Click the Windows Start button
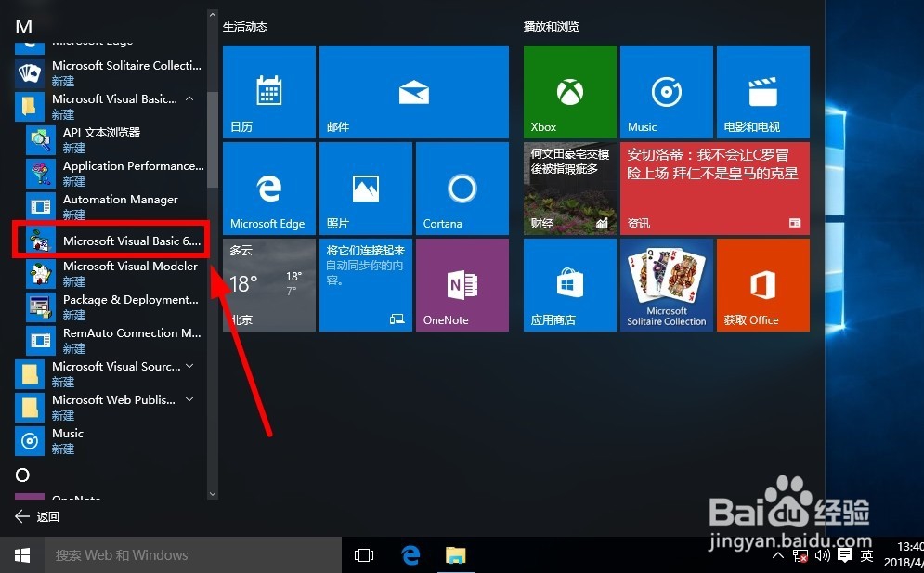Screen dimensions: 924x573 pos(22,554)
